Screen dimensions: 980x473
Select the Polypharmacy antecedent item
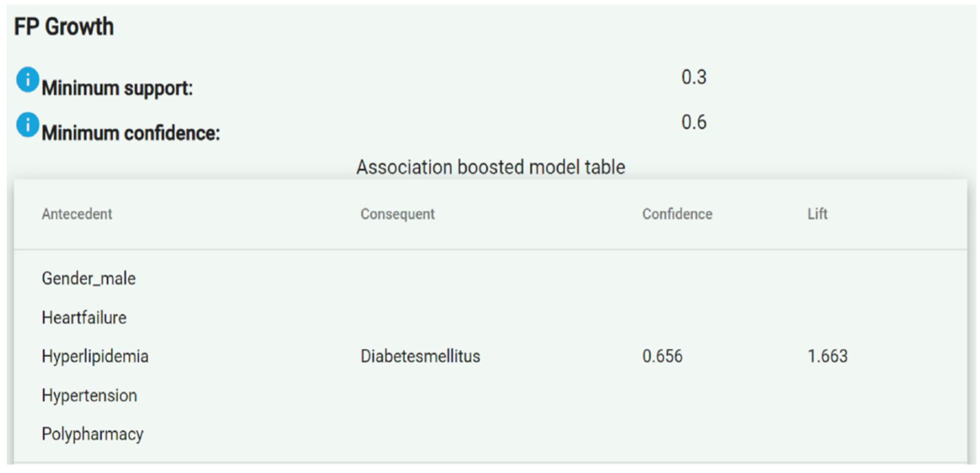92,434
